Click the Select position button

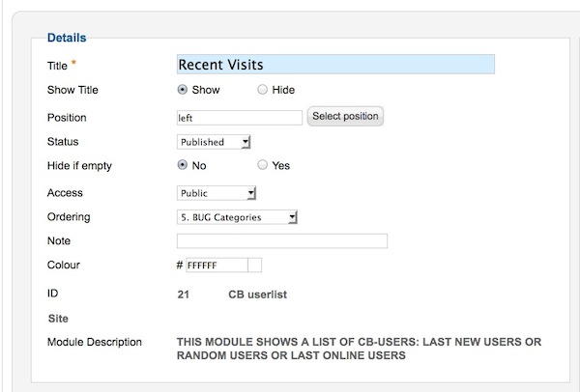coord(345,117)
